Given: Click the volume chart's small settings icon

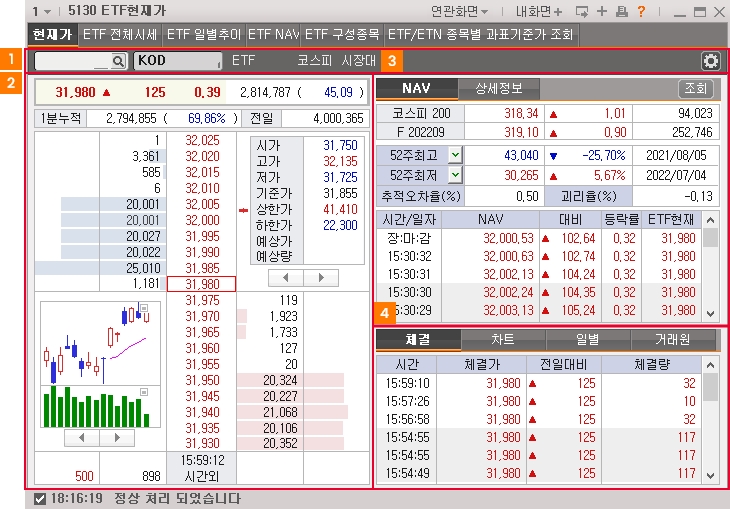Looking at the screenshot, I should (x=144, y=392).
